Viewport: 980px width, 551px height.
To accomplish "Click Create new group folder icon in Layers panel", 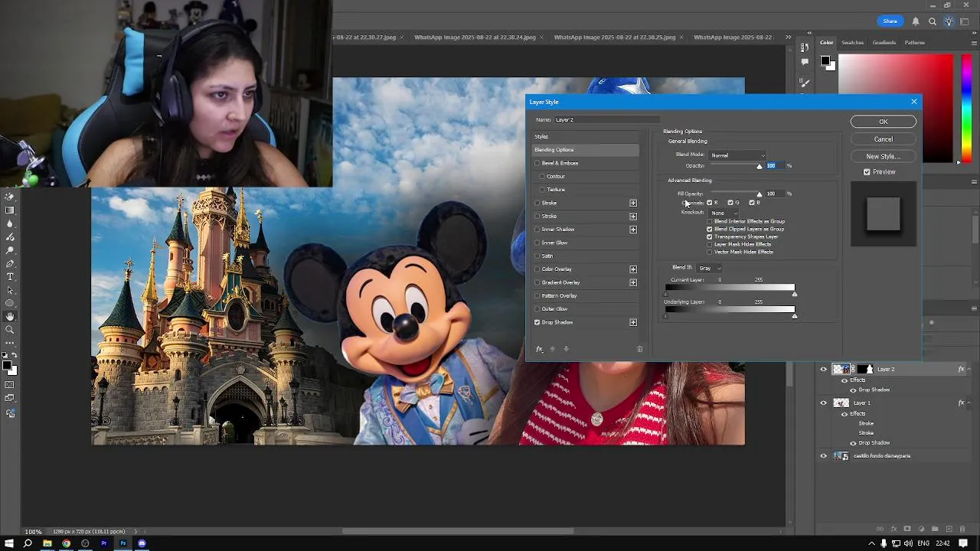I will [935, 529].
